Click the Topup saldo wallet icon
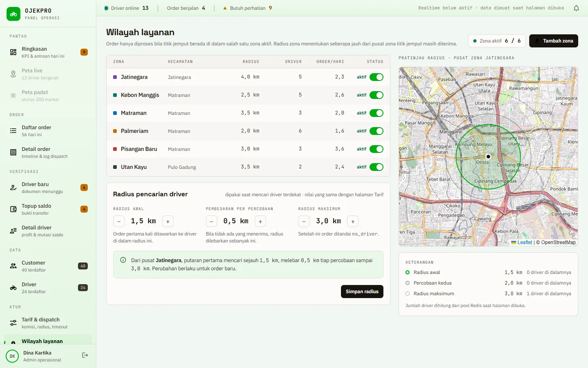The width and height of the screenshot is (588, 368). point(13,209)
